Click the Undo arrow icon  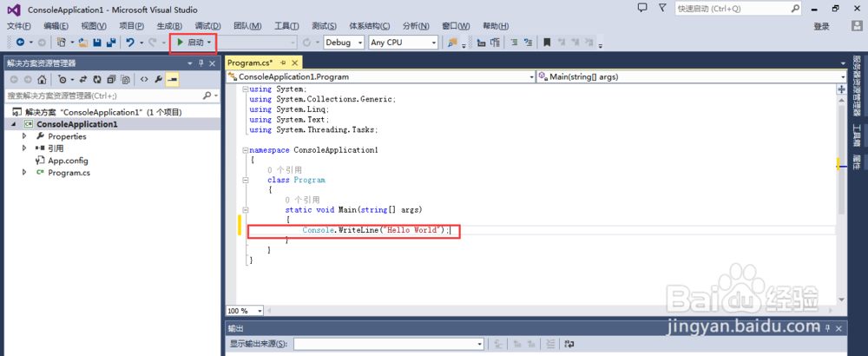(x=130, y=42)
